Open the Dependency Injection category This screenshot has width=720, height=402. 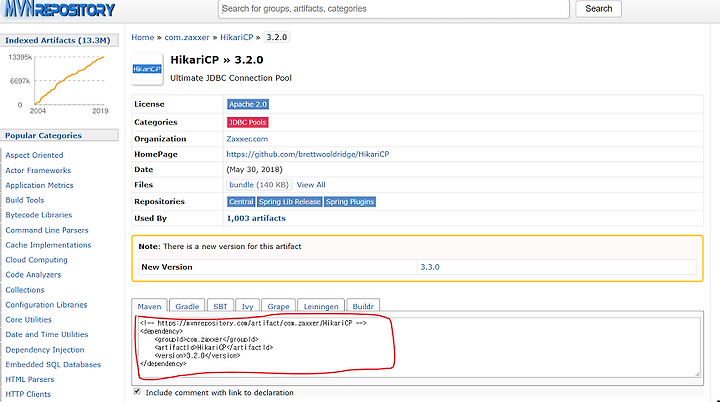(x=45, y=350)
